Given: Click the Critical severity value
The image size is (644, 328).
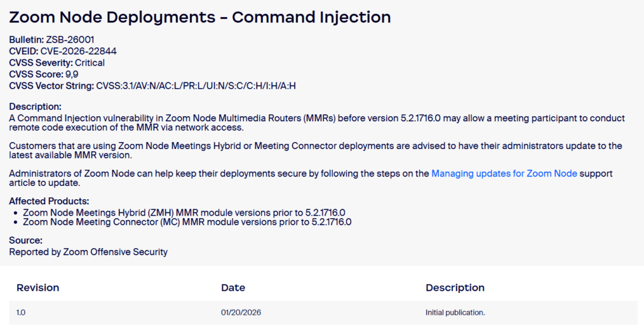Looking at the screenshot, I should click(90, 63).
